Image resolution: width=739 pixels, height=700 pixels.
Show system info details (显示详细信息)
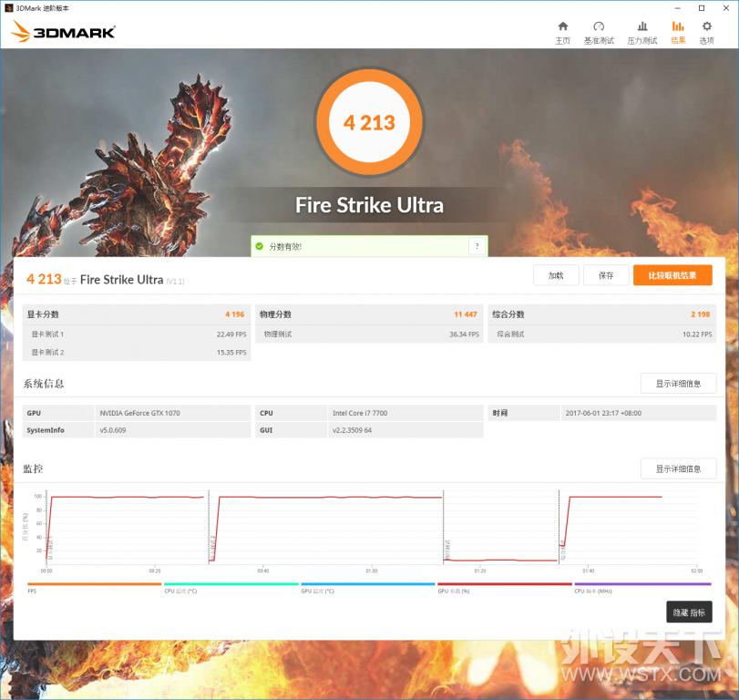tap(678, 384)
